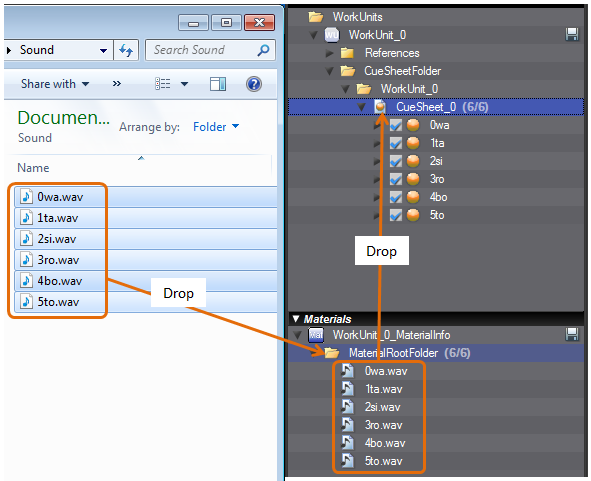Select the CueSheet_0 cue sheet icon

click(x=380, y=107)
